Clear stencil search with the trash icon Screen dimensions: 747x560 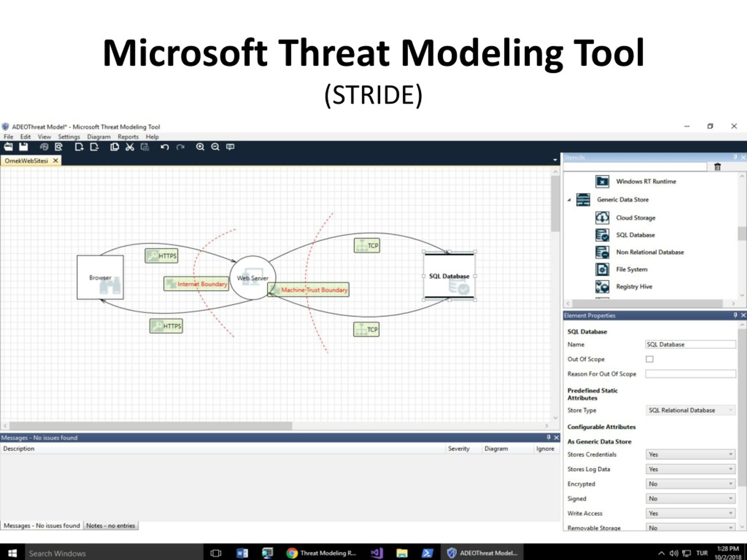pos(717,167)
